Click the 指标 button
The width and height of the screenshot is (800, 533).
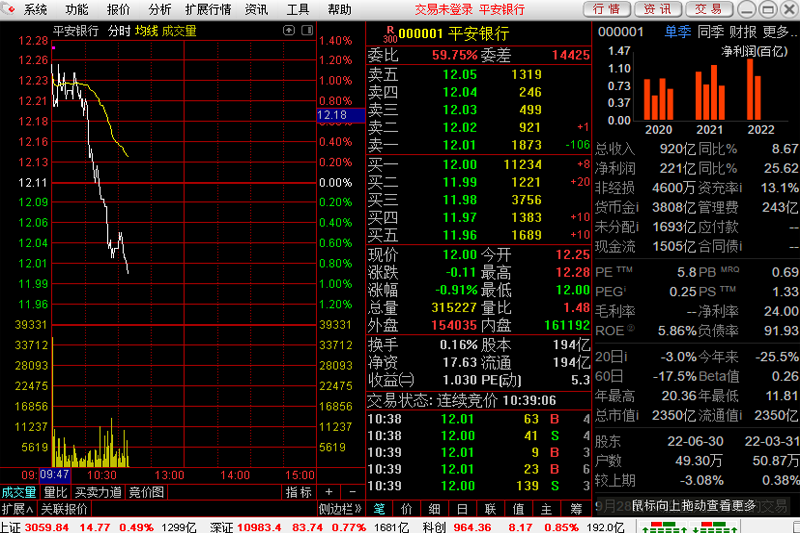298,492
